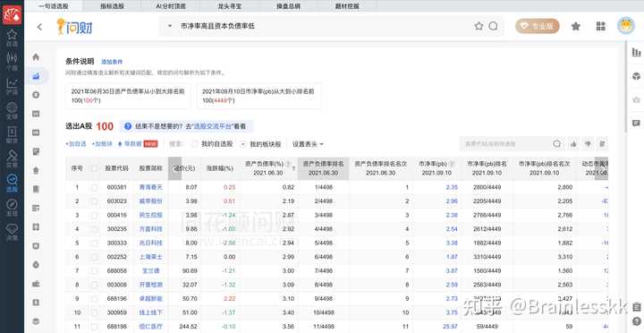Click the magnifier icon in the top query bar
The width and height of the screenshot is (644, 333).
tap(493, 26)
